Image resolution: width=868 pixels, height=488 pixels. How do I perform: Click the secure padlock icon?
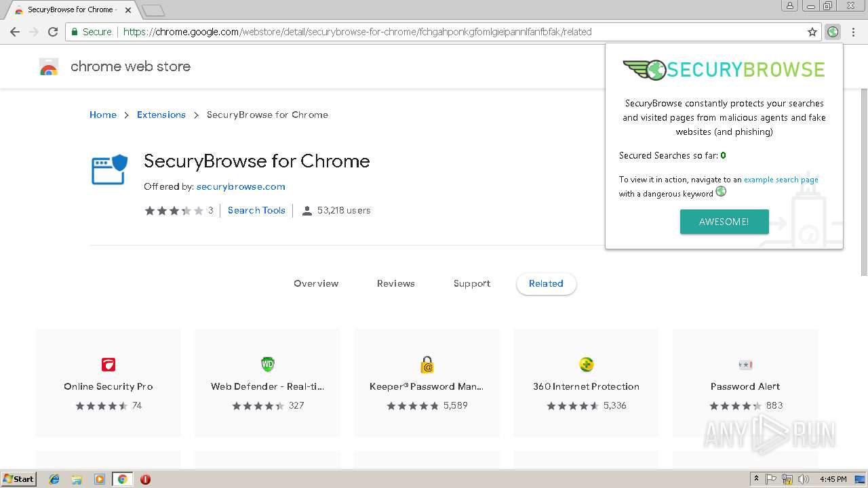[75, 32]
